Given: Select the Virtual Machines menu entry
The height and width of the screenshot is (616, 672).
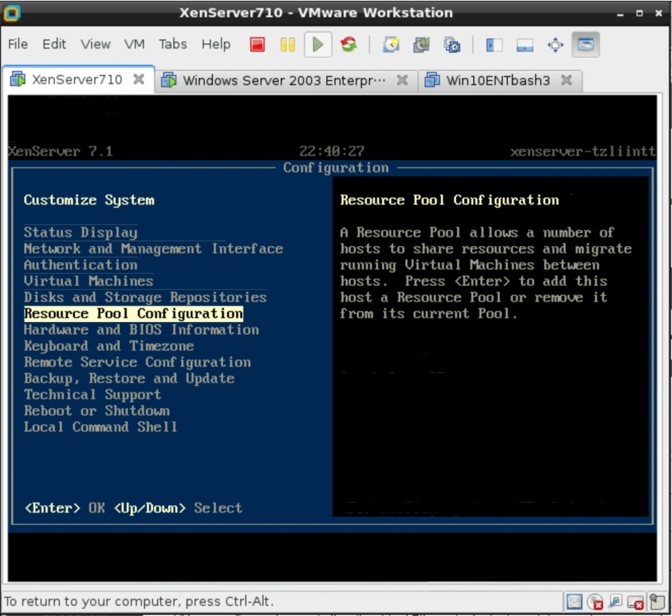Looking at the screenshot, I should tap(89, 281).
